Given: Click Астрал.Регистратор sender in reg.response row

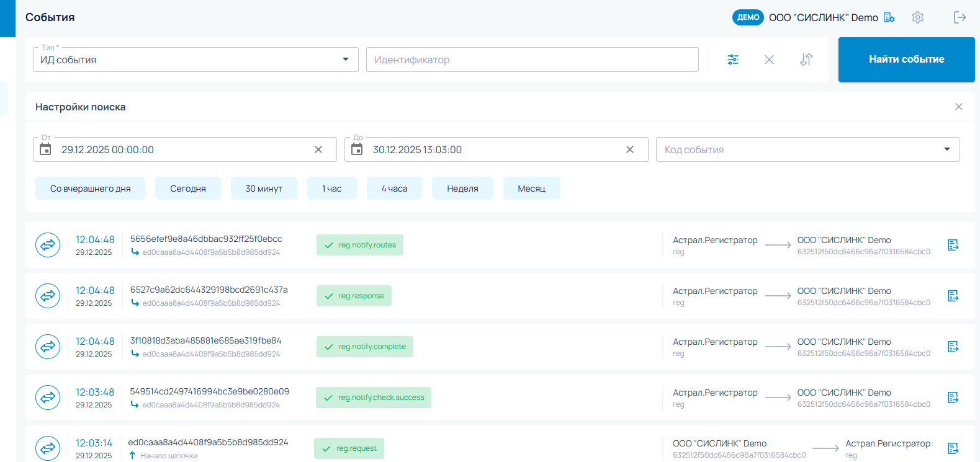Looking at the screenshot, I should click(715, 291).
